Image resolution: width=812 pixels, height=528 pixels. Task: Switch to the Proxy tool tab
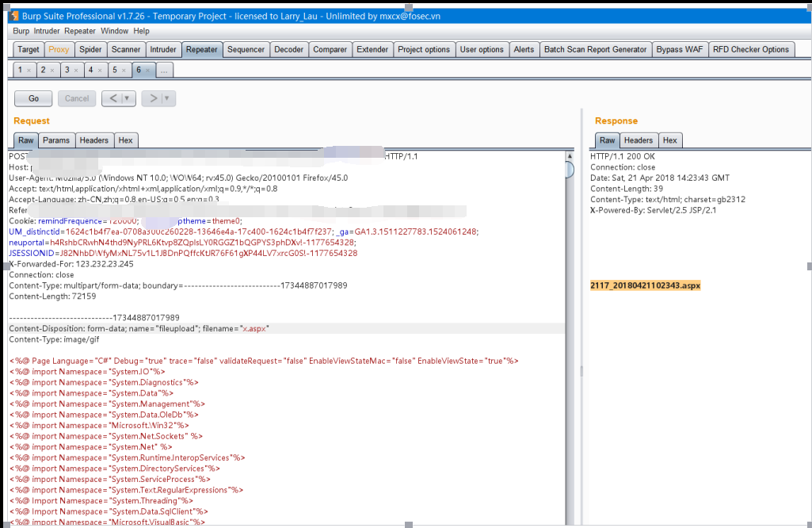pos(59,50)
